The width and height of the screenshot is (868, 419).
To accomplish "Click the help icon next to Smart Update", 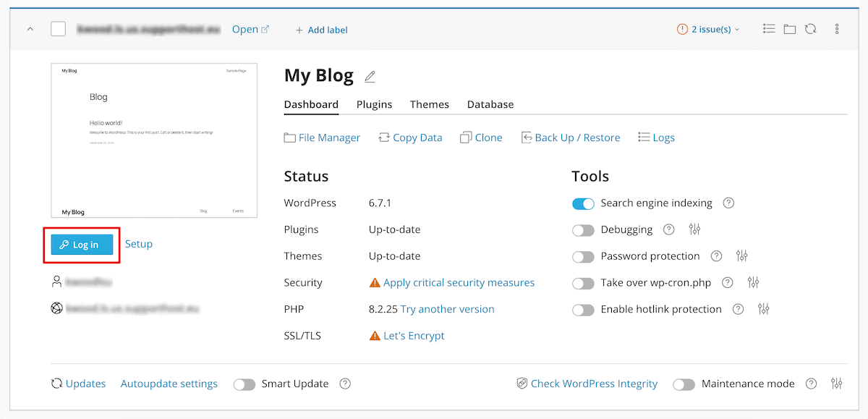I will coord(345,384).
